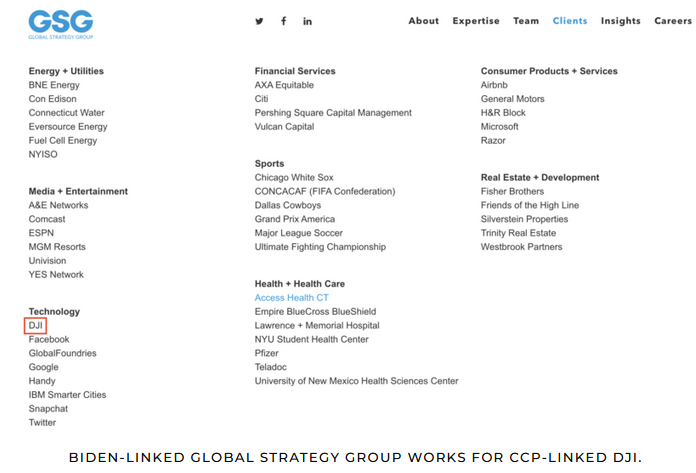This screenshot has width=696, height=473.
Task: Click the H&R Block entry
Action: 503,113
